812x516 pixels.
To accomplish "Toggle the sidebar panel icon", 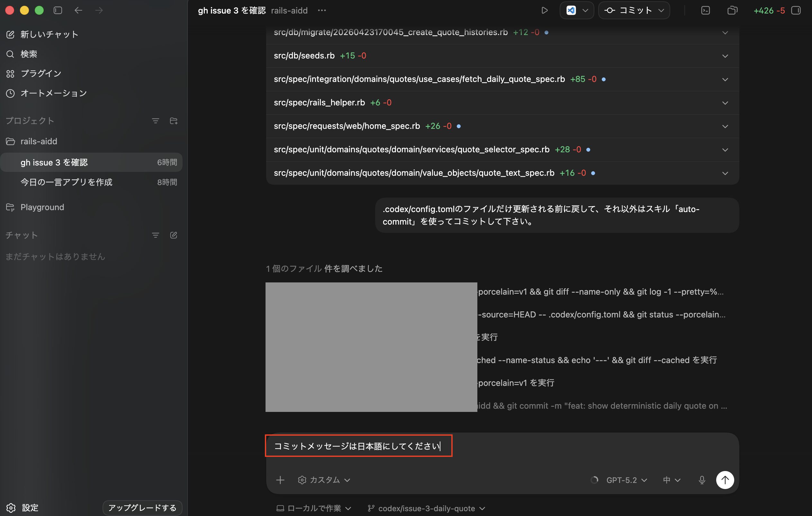I will click(x=58, y=11).
